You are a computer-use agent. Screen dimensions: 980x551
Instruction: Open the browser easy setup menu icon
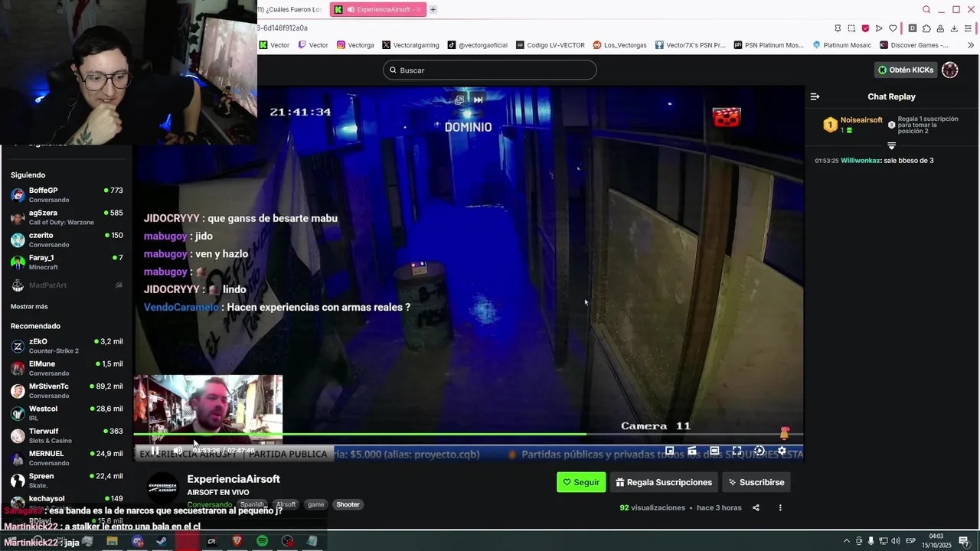pos(969,28)
